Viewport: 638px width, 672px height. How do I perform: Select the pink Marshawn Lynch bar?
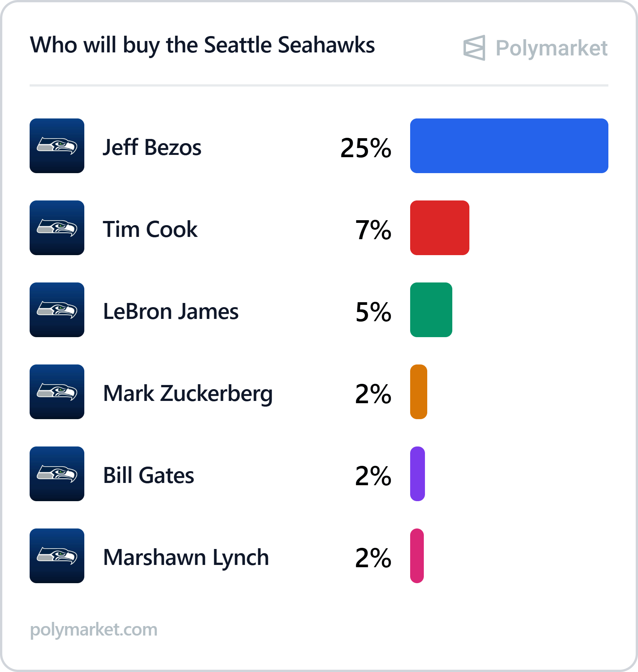point(417,556)
